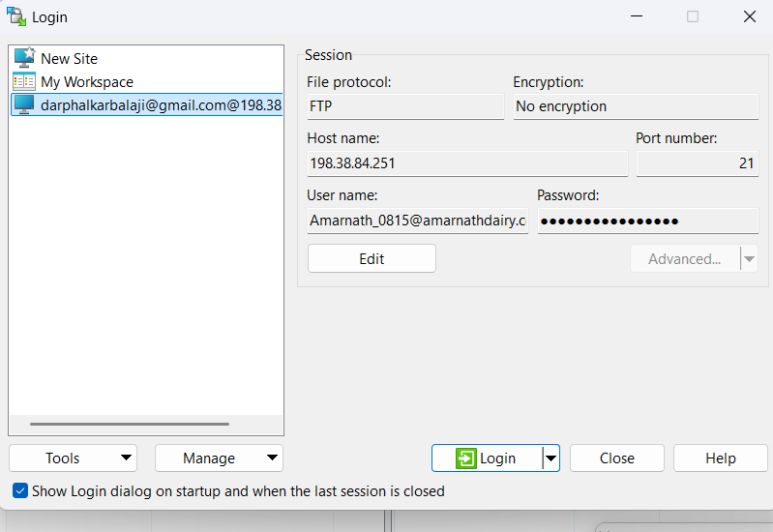Open the Tools dropdown menu
Viewport: 773px width, 532px height.
[x=73, y=458]
